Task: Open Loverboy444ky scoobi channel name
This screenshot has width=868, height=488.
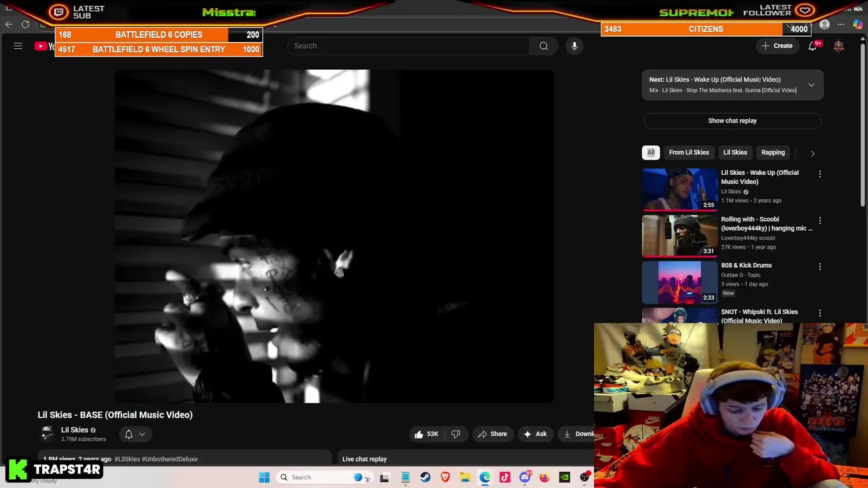Action: click(x=748, y=238)
